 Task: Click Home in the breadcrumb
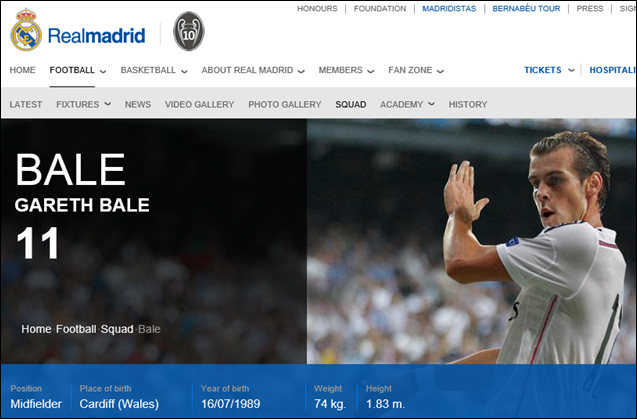coord(36,329)
